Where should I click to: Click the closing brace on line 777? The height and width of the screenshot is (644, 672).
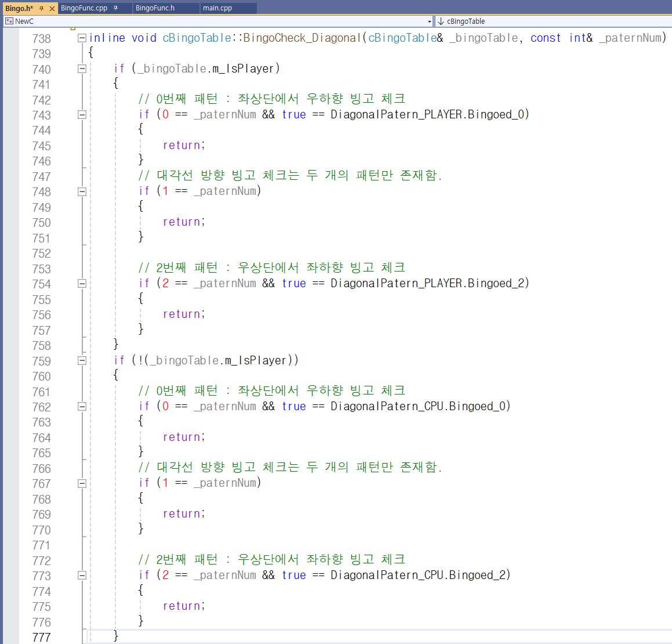click(116, 635)
